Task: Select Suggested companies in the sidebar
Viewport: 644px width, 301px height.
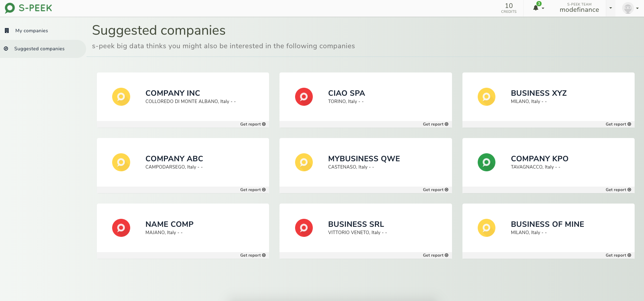Action: 43,49
